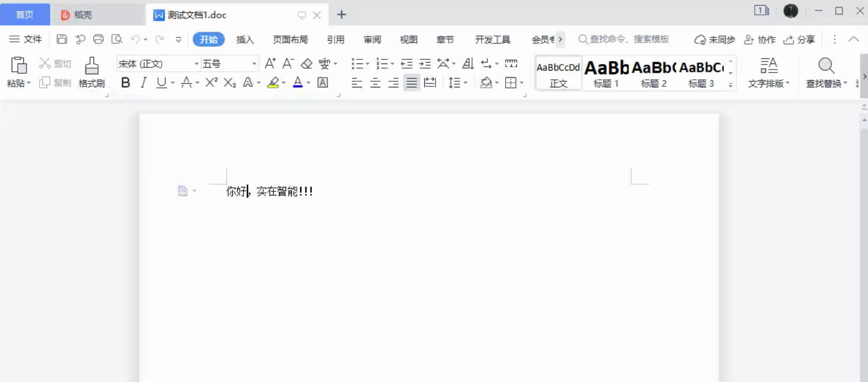Click the 分享 share button
868x382 pixels.
coord(799,40)
